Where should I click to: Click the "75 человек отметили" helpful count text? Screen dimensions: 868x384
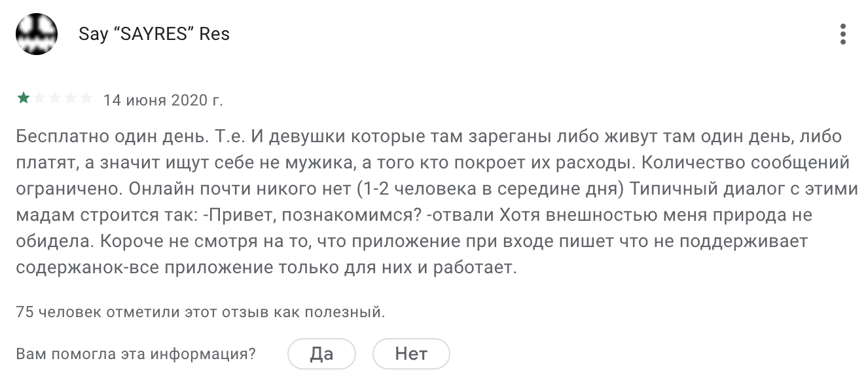click(x=200, y=312)
